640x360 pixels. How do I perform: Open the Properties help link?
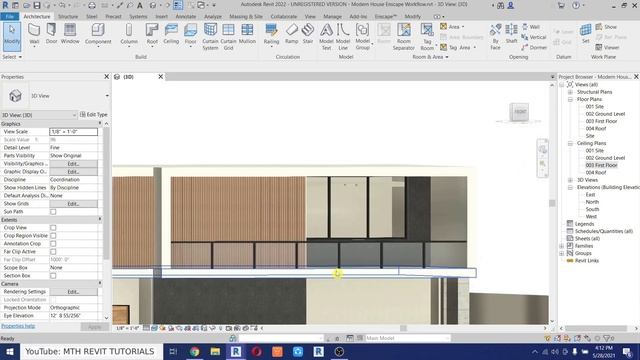point(18,326)
